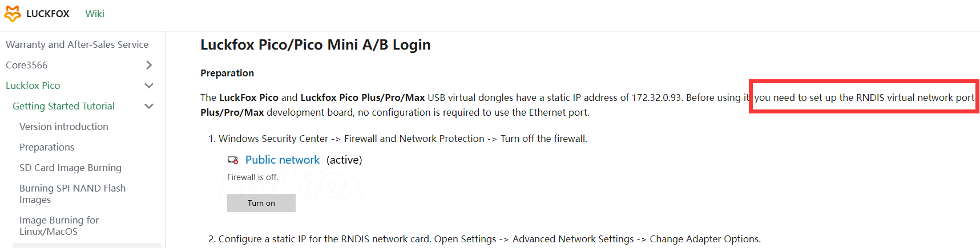Image resolution: width=980 pixels, height=248 pixels.
Task: Click the Public network link
Action: coord(283,160)
